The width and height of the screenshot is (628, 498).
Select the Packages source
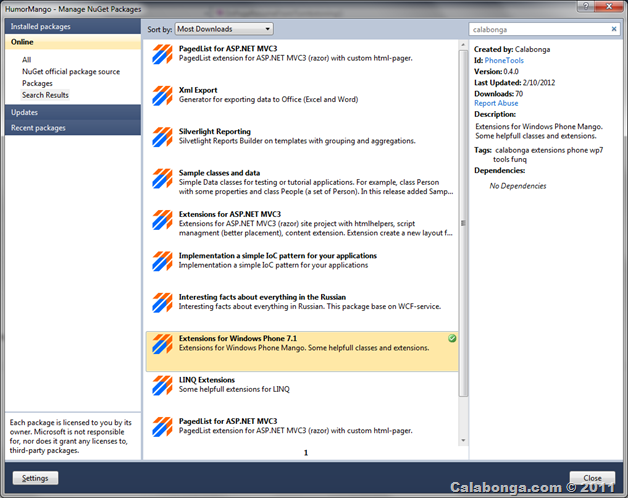37,83
